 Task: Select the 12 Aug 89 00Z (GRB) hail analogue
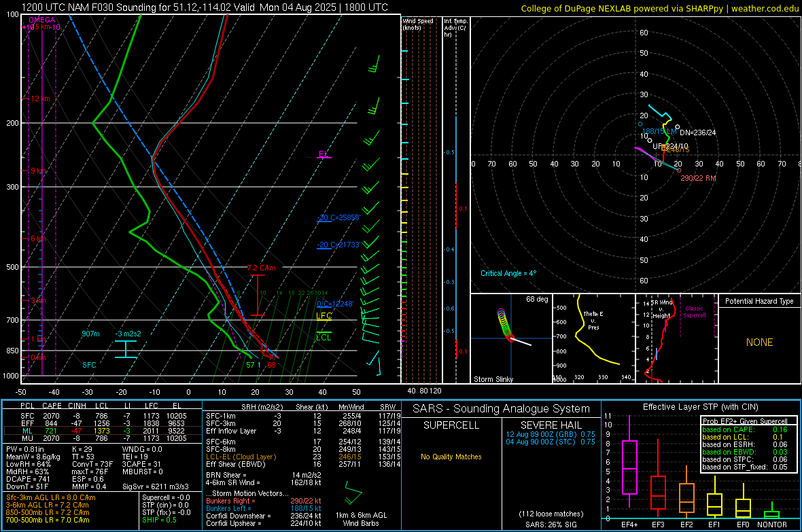[x=551, y=434]
